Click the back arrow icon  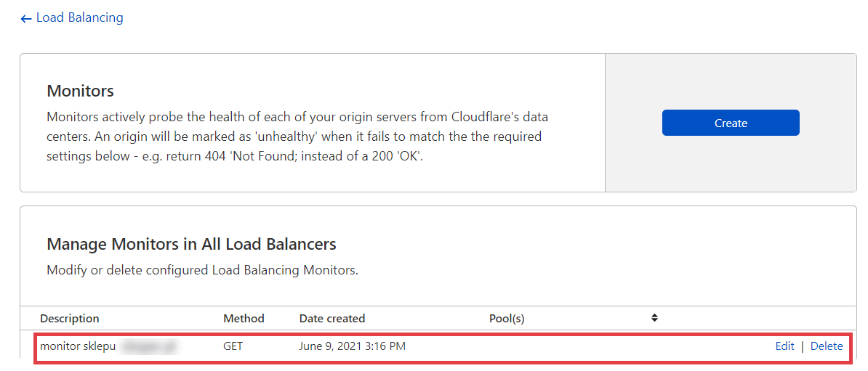tap(26, 19)
